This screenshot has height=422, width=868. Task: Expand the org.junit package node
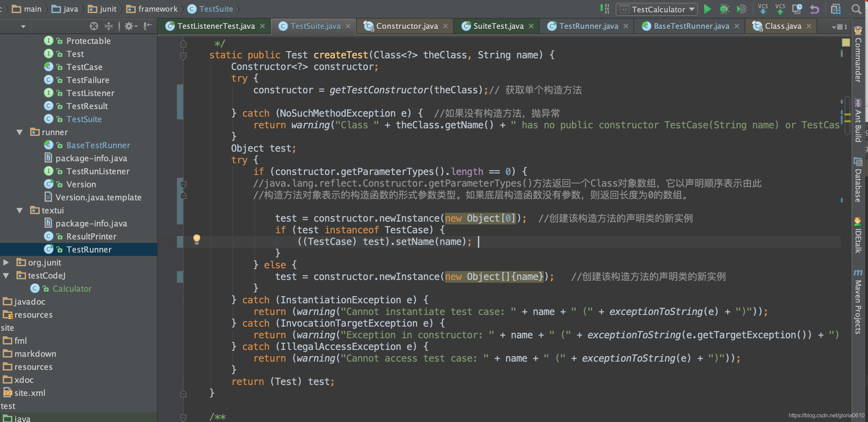coord(6,263)
